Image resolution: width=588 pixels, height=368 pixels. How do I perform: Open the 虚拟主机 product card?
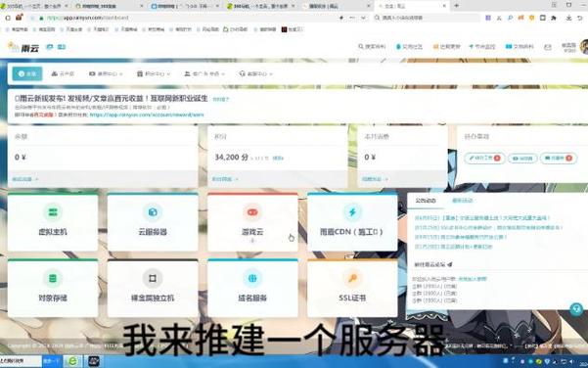tap(53, 222)
